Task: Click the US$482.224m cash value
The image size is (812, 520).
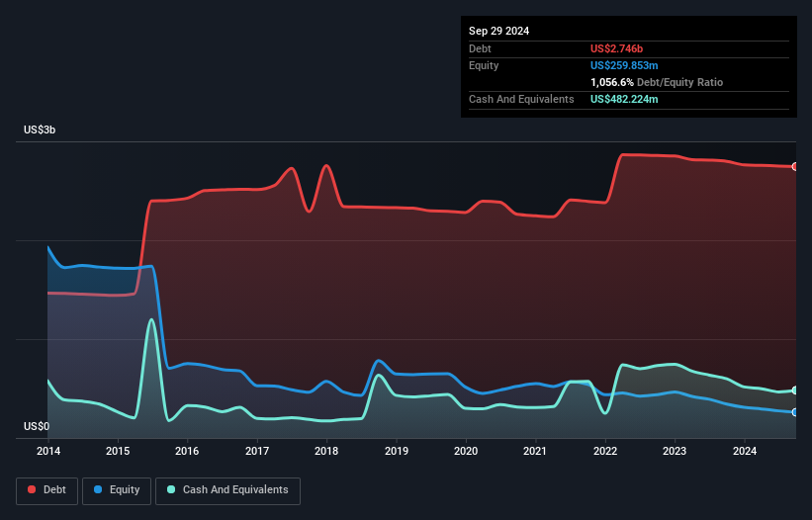Action: click(624, 99)
